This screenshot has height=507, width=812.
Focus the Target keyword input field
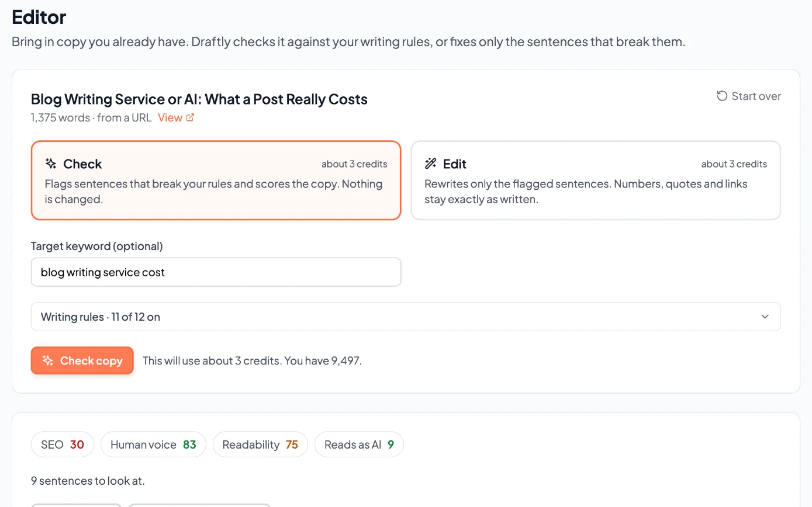(216, 272)
